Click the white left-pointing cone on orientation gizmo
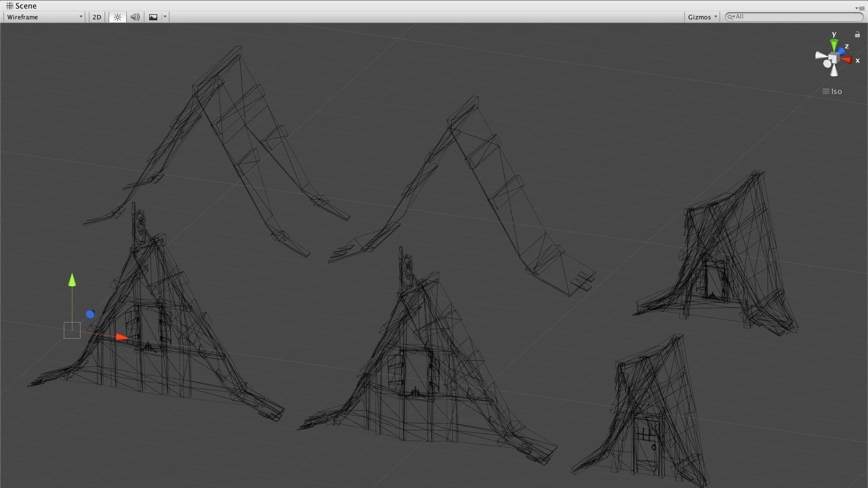Screen dimensions: 868x488 point(821,56)
